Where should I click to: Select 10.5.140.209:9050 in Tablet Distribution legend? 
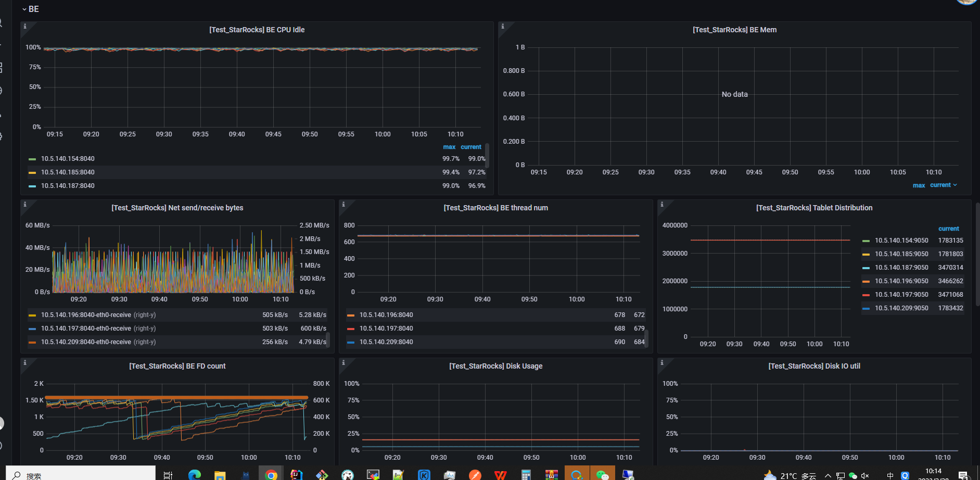(x=901, y=308)
